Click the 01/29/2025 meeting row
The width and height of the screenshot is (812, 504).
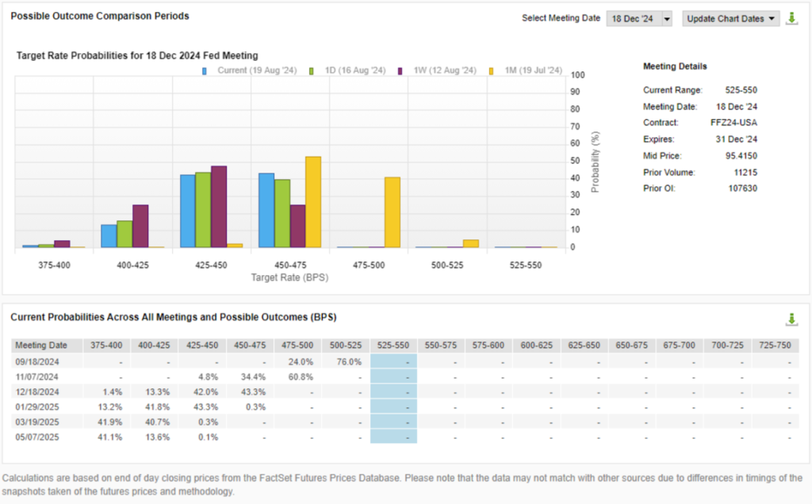pyautogui.click(x=405, y=407)
